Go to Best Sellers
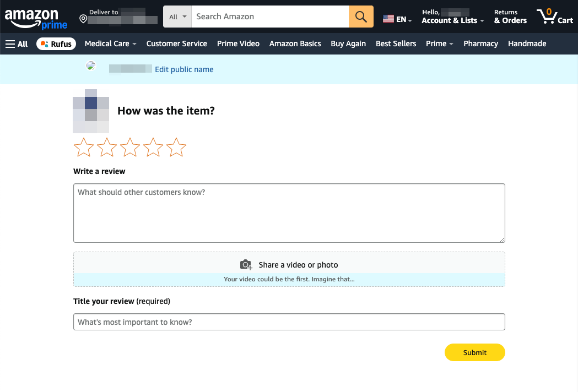Screen dimensions: 578x392 click(396, 43)
